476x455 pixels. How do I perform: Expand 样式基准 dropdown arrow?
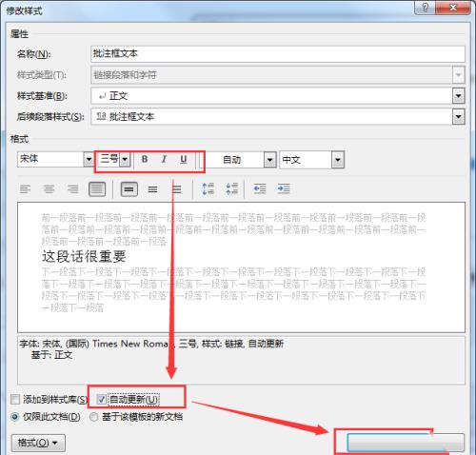(458, 96)
